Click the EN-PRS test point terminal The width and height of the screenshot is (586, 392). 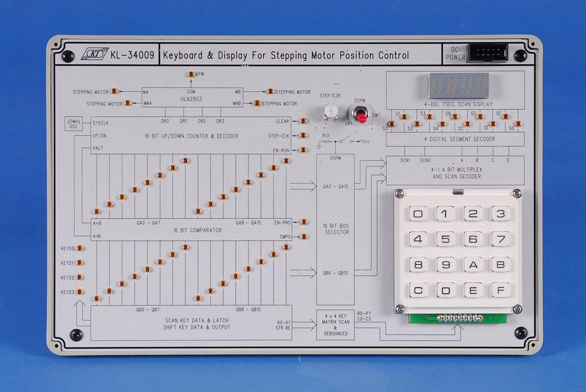pyautogui.click(x=304, y=222)
